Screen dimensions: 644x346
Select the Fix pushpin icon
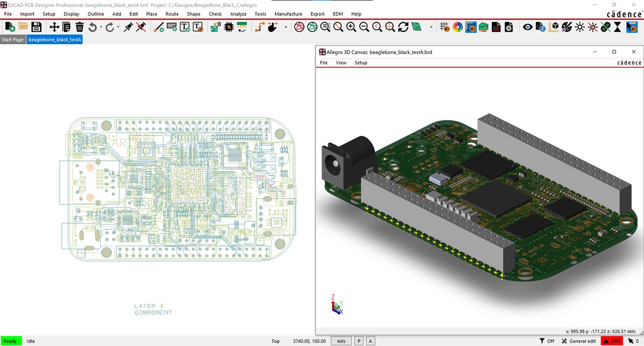click(x=128, y=27)
